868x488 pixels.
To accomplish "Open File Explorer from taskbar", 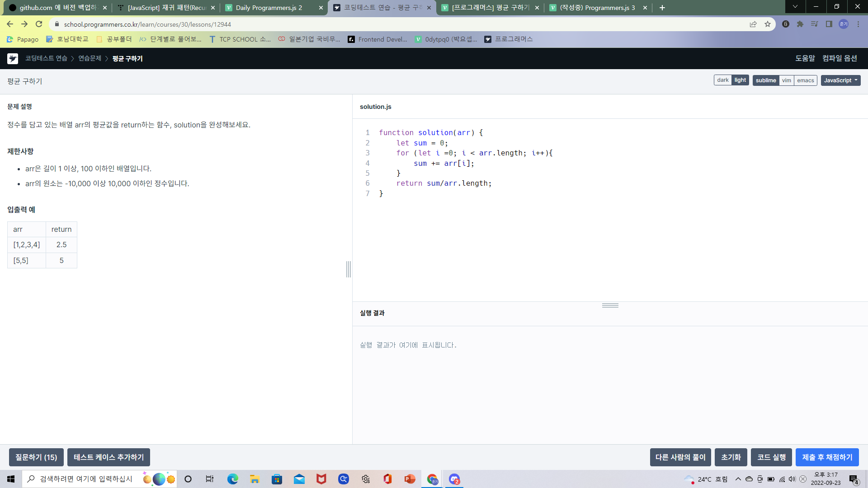I will (x=255, y=479).
